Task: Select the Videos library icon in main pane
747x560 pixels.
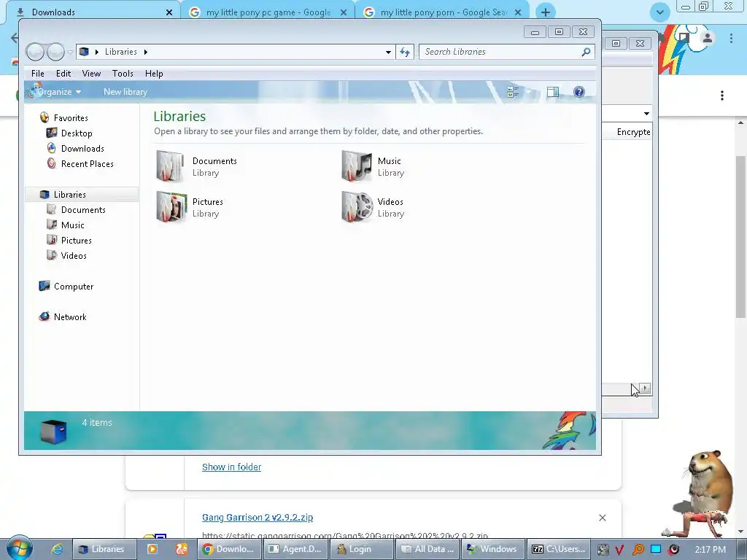Action: pyautogui.click(x=357, y=206)
